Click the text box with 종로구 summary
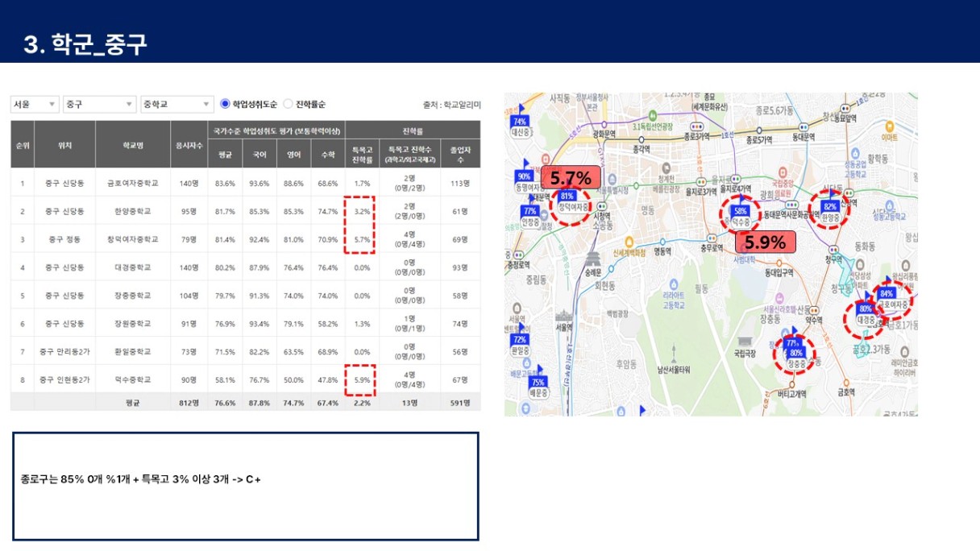The width and height of the screenshot is (980, 551). [246, 486]
